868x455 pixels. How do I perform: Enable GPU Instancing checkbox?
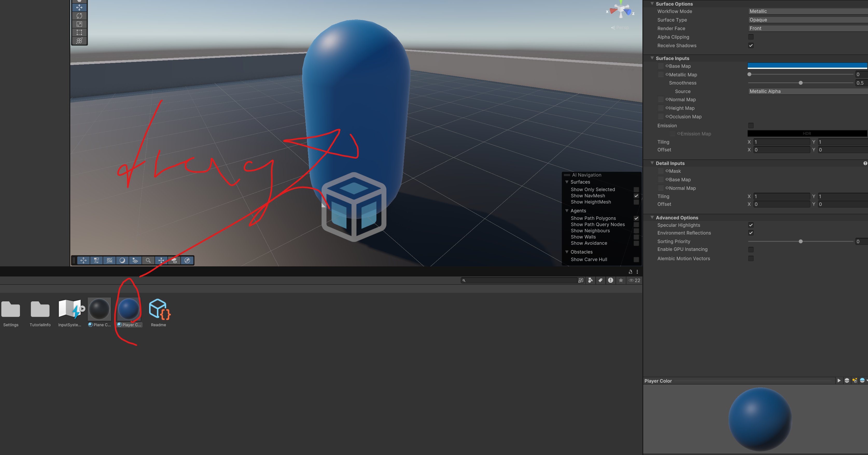(x=751, y=250)
